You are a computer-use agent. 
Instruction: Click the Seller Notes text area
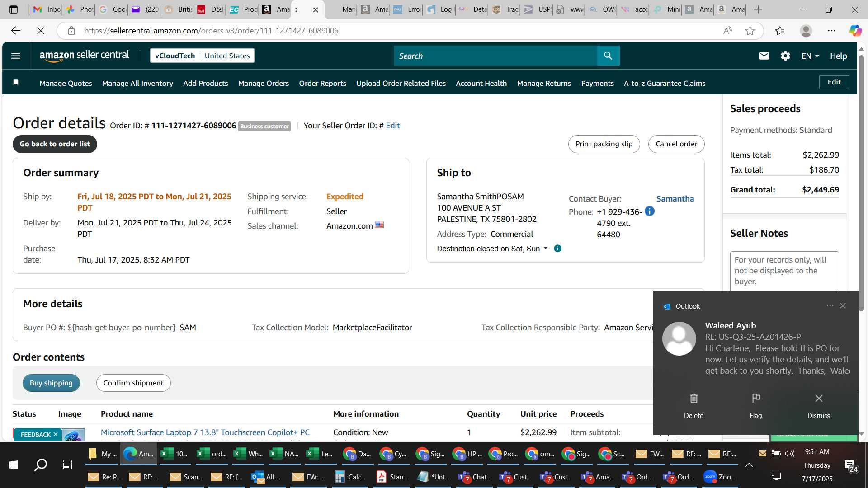(x=784, y=271)
